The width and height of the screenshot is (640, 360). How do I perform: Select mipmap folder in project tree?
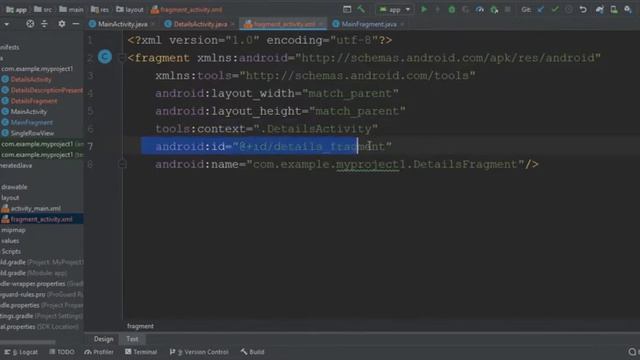click(13, 230)
